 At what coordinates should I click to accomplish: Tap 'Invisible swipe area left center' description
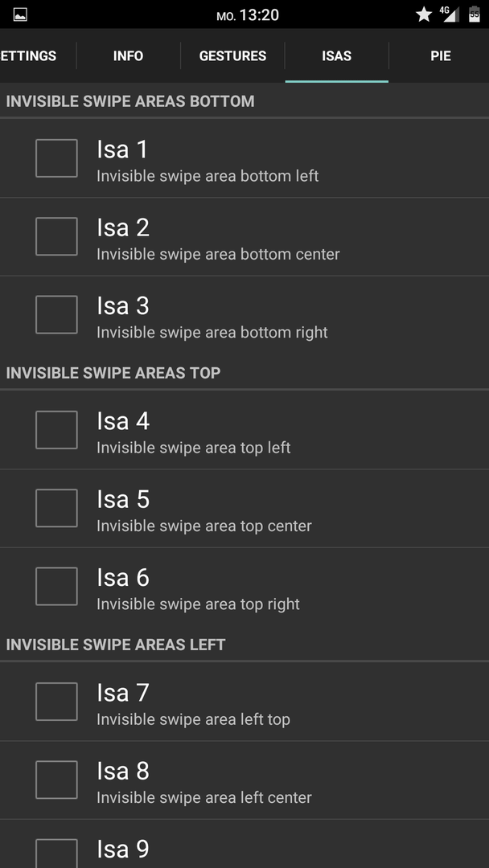204,798
